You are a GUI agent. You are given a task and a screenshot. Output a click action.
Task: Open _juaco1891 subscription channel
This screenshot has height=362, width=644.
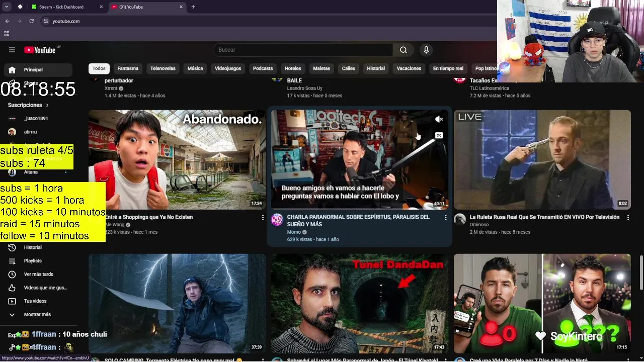click(38, 119)
